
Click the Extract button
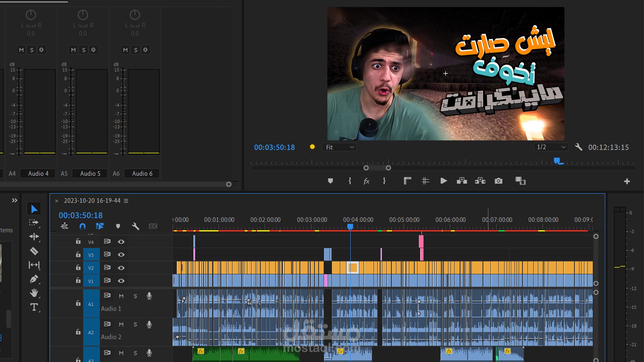click(480, 181)
